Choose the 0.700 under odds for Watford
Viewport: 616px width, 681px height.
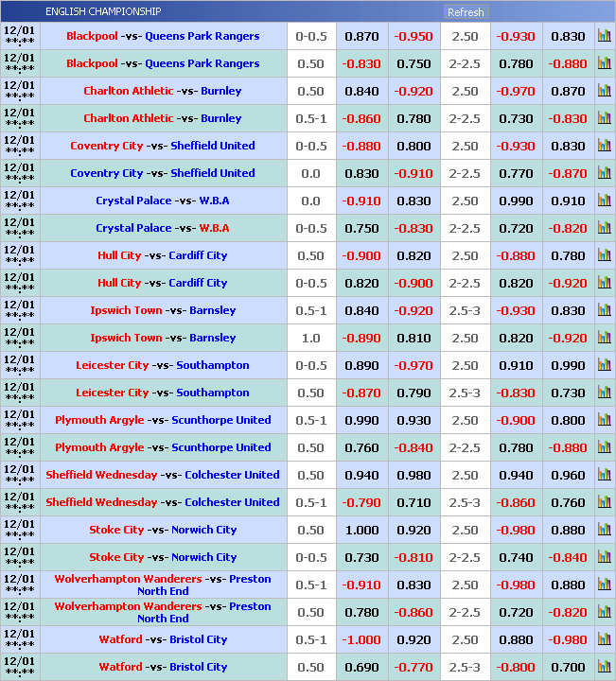point(568,667)
